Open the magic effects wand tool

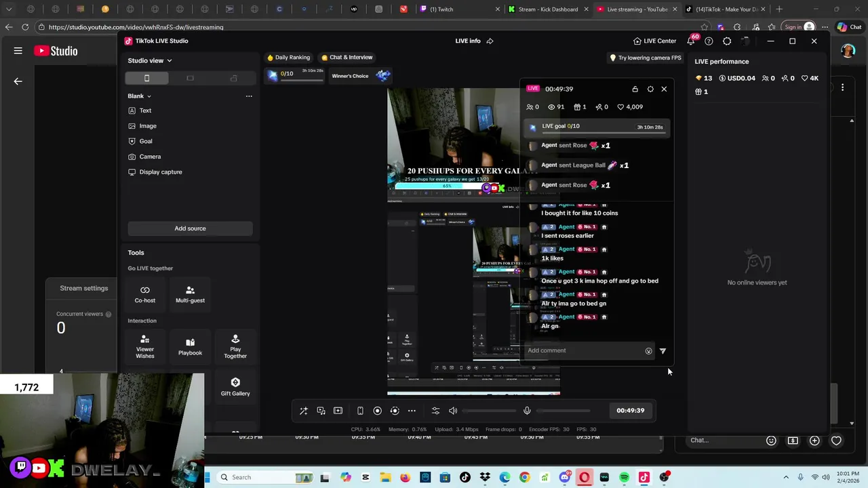(304, 411)
